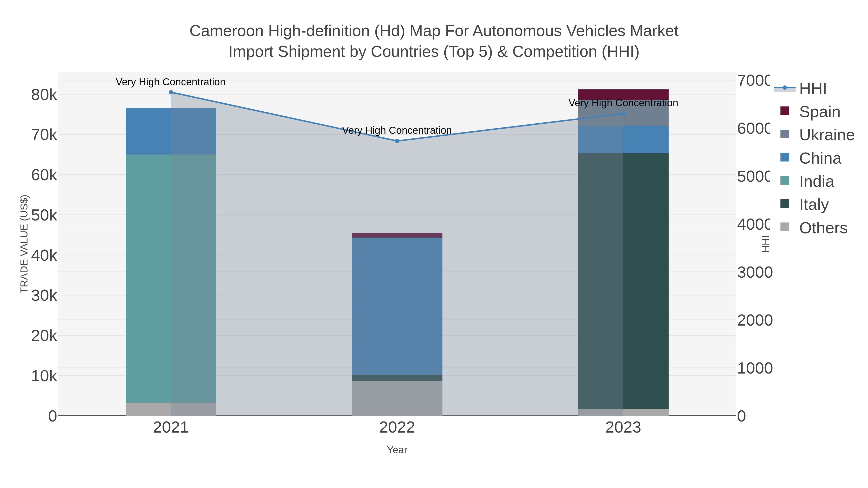The height and width of the screenshot is (488, 868).
Task: Click the 3000 right axis tick label
Action: (x=755, y=273)
